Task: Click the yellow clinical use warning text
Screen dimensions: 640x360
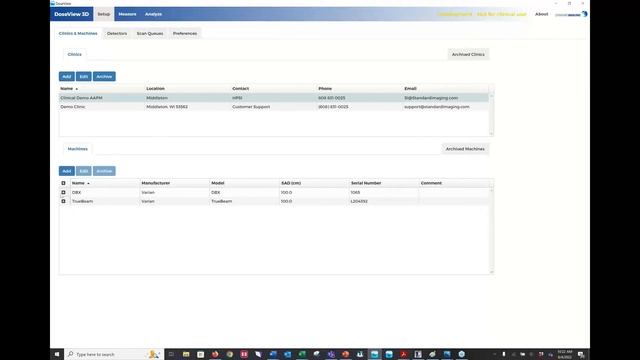Action: point(482,14)
